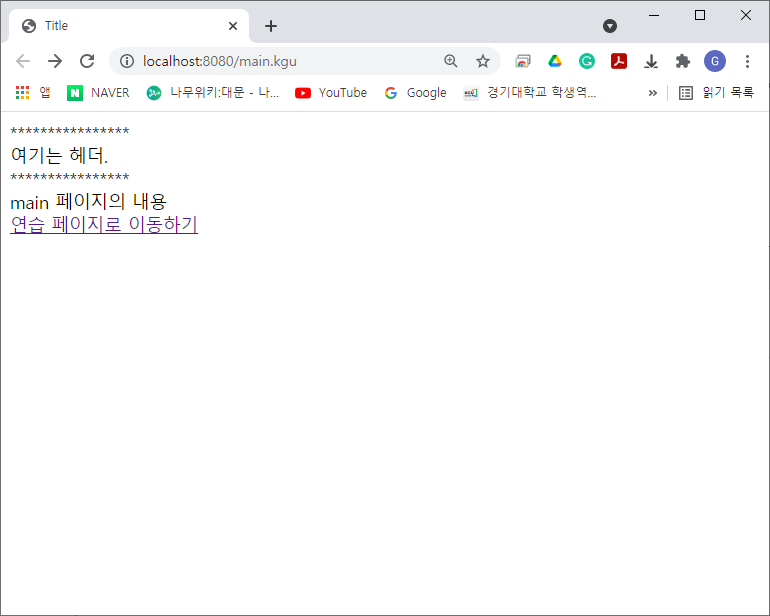Open a new tab
The height and width of the screenshot is (616, 770).
pyautogui.click(x=271, y=26)
